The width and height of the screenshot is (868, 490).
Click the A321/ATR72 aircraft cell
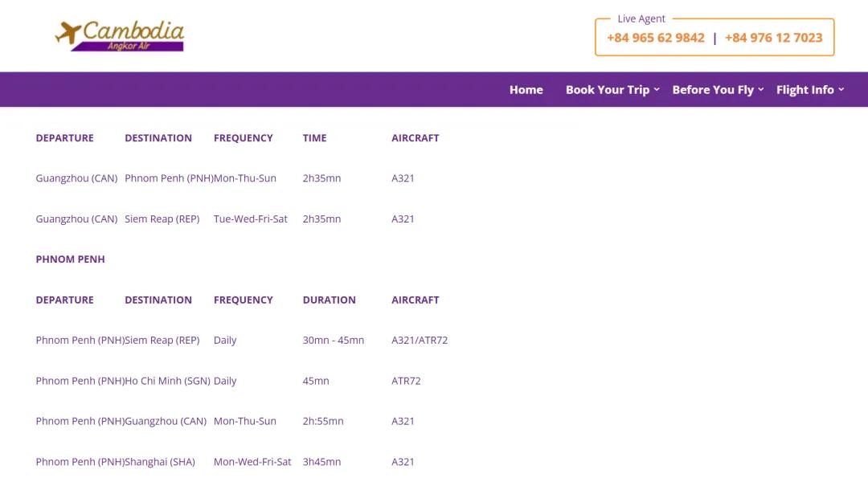coord(420,341)
